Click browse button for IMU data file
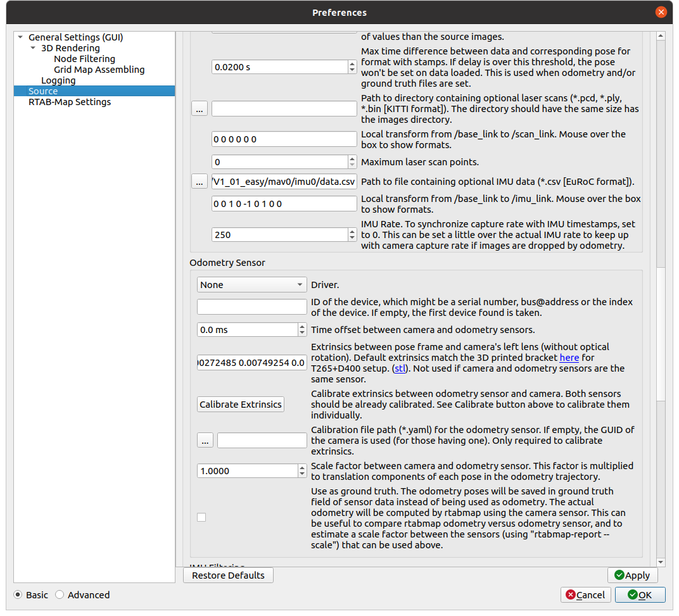The image size is (679, 616). pyautogui.click(x=199, y=182)
